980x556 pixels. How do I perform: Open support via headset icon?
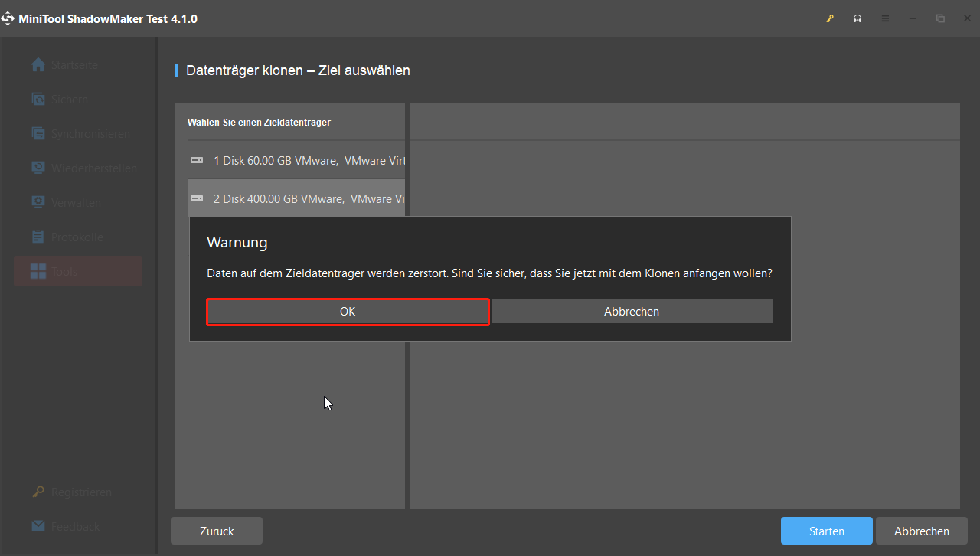857,18
